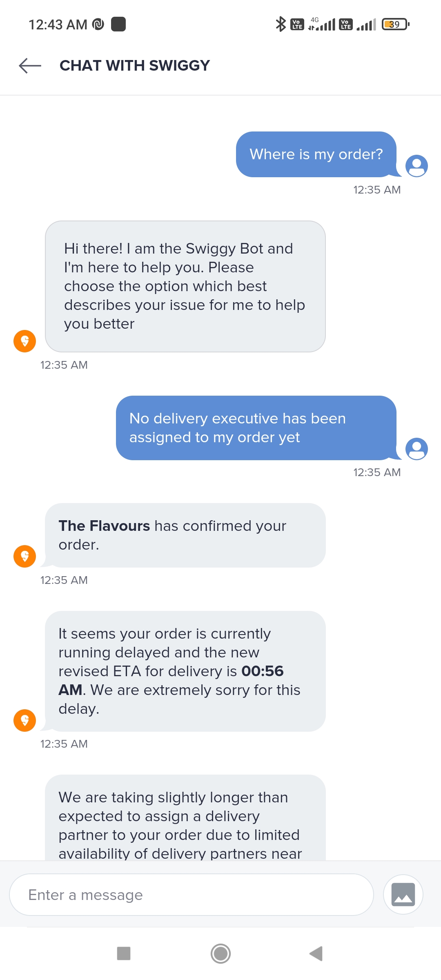Focus the "Enter a message" field
The image size is (441, 980).
191,895
